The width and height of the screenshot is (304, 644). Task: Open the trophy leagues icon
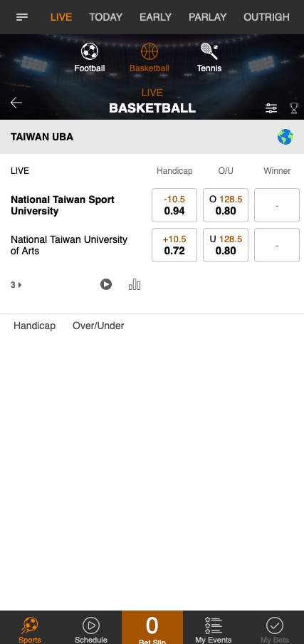(x=294, y=108)
